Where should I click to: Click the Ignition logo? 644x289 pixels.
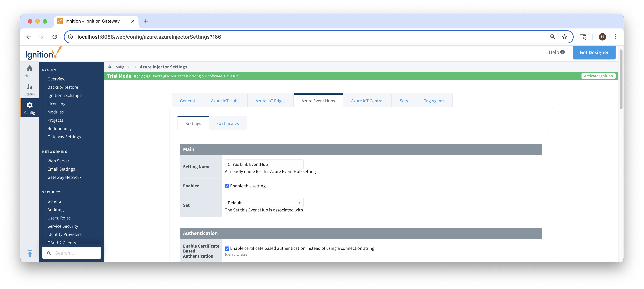click(44, 53)
